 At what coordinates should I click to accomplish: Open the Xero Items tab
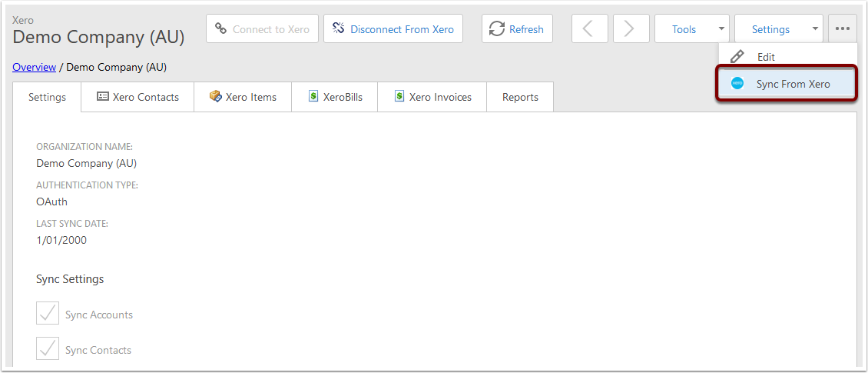pos(243,97)
